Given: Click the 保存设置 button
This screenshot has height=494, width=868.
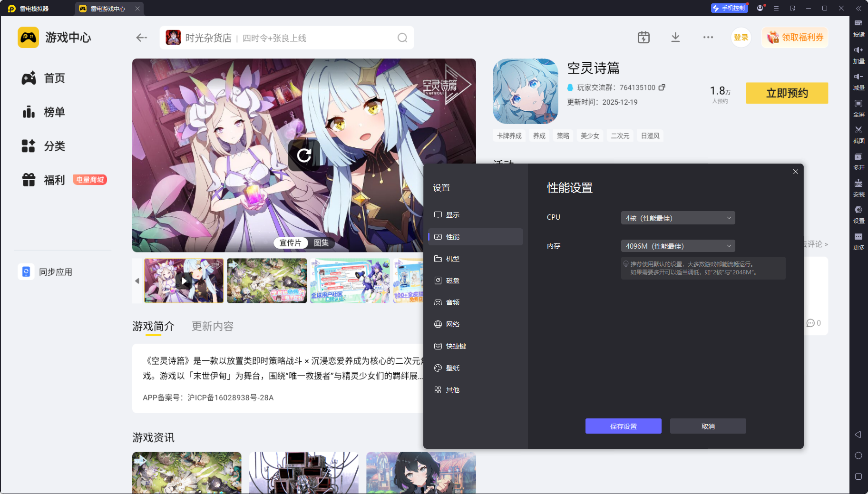Looking at the screenshot, I should pos(623,426).
